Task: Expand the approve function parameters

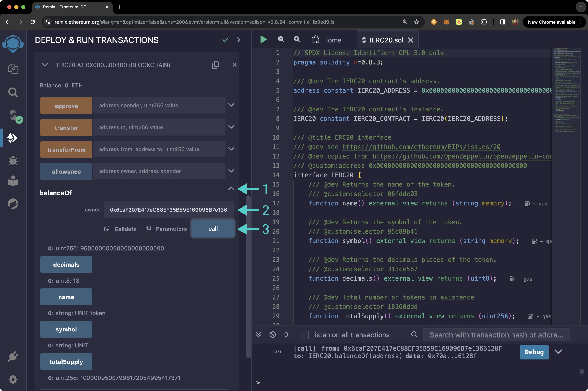Action: (231, 105)
